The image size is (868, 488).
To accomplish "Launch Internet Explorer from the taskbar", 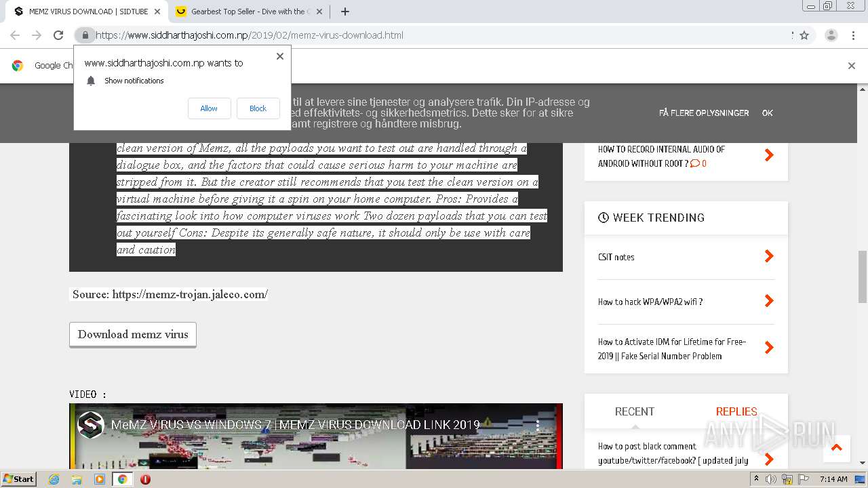I will tap(54, 479).
